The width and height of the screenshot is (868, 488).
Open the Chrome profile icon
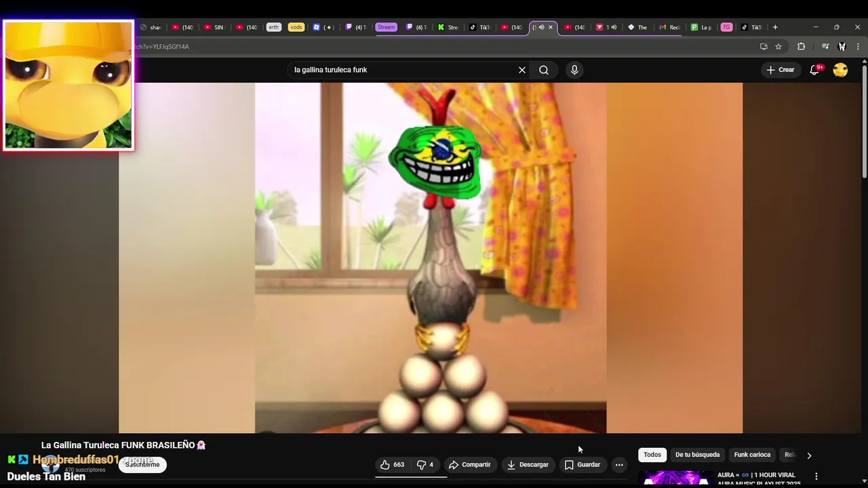tap(842, 47)
